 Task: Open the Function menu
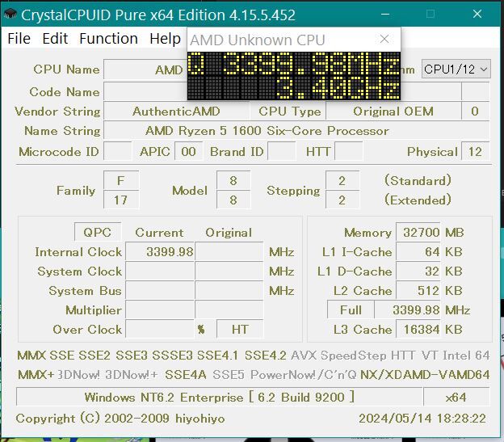click(x=109, y=39)
